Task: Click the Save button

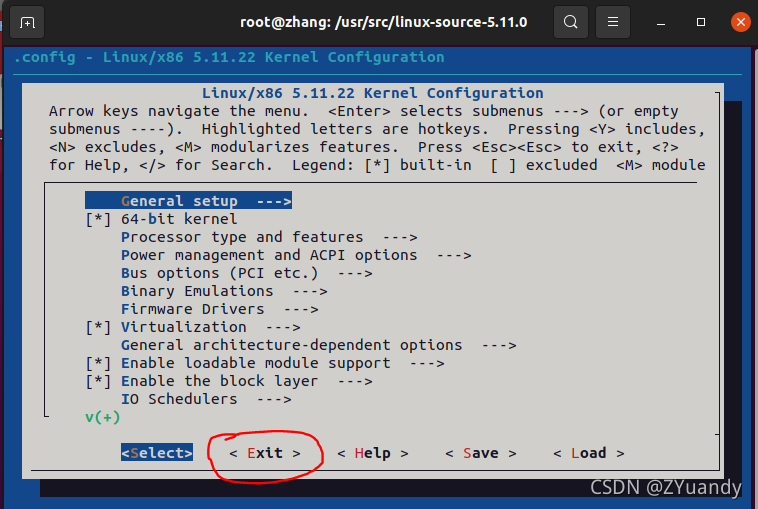Action: pyautogui.click(x=481, y=453)
